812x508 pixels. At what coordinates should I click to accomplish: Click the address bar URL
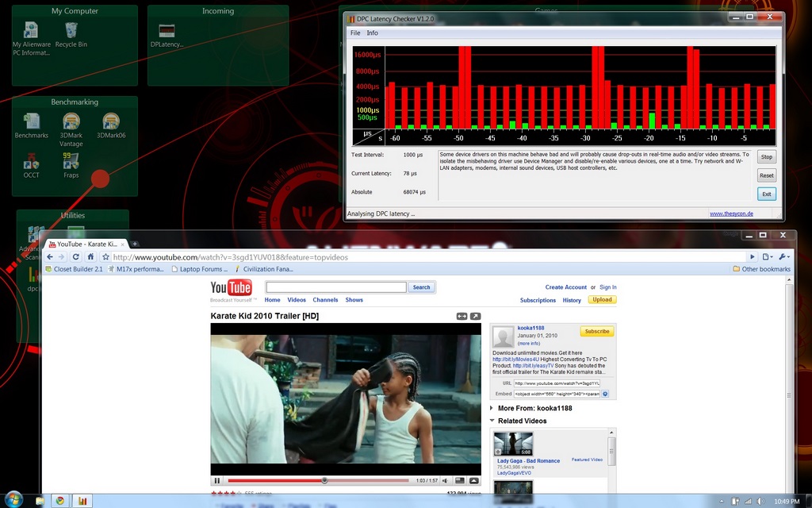click(x=231, y=257)
